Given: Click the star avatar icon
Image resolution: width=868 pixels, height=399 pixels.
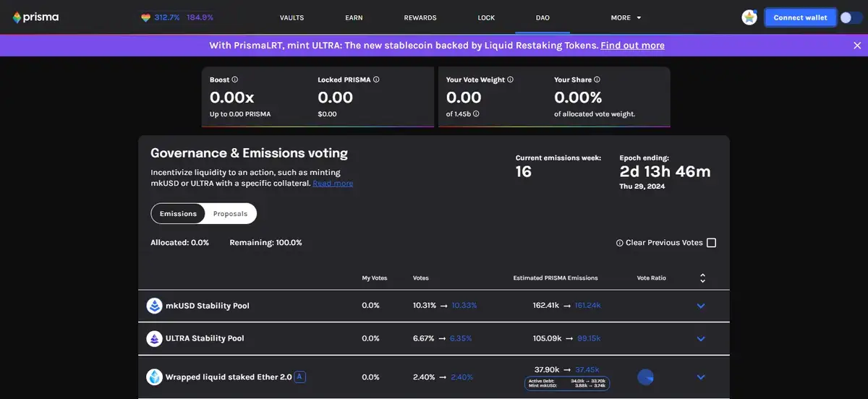Looking at the screenshot, I should tap(749, 17).
